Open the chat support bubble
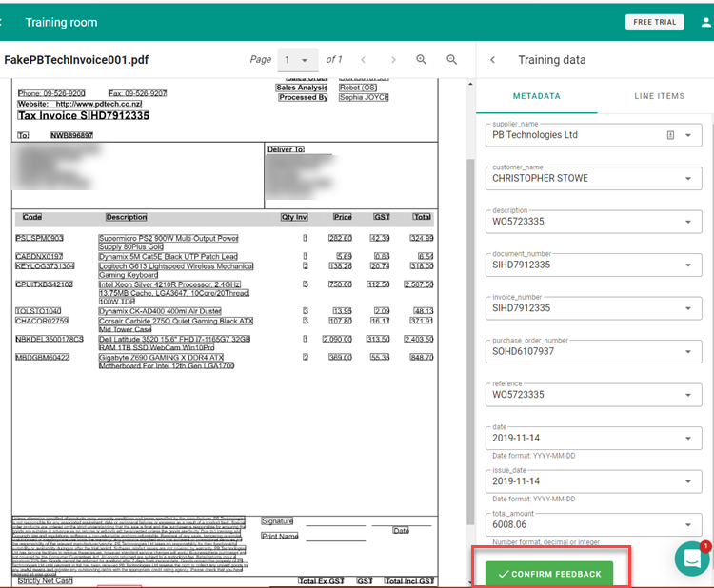The image size is (714, 588). [x=692, y=559]
